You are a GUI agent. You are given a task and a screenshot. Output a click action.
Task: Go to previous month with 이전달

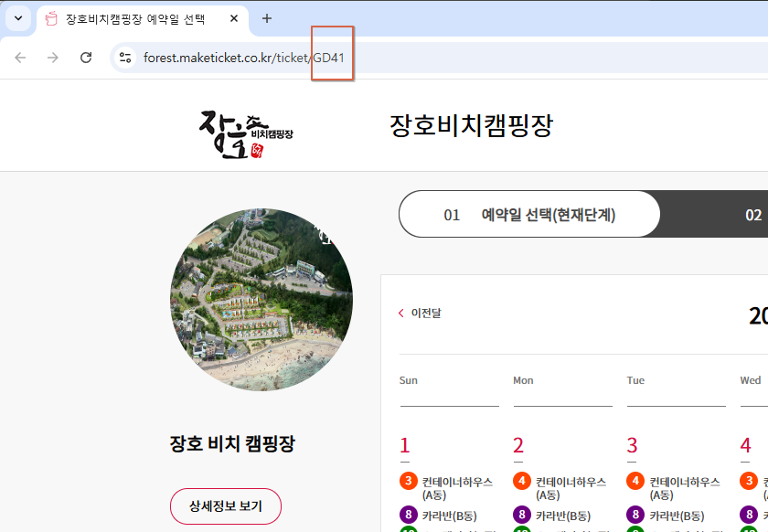click(421, 313)
